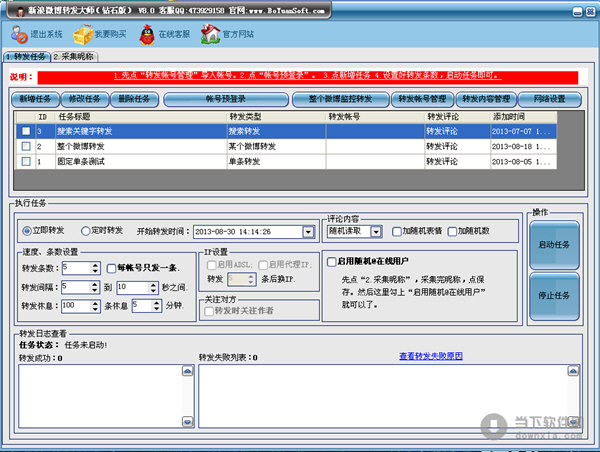Minimize the window from title bar
Image resolution: width=600 pixels, height=452 pixels.
click(x=577, y=12)
